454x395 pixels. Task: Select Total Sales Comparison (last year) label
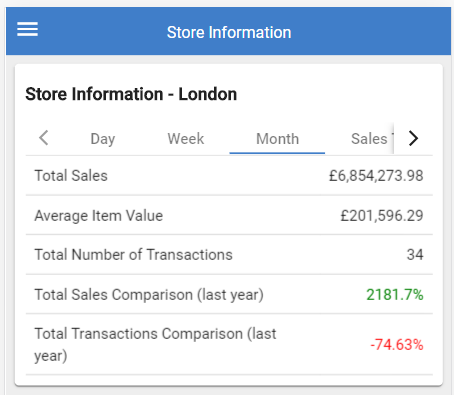click(149, 295)
